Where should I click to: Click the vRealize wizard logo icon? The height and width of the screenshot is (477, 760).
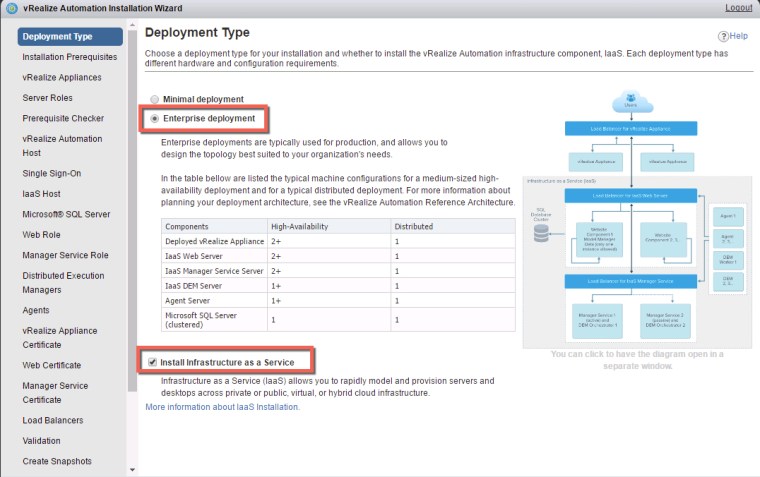[8, 8]
